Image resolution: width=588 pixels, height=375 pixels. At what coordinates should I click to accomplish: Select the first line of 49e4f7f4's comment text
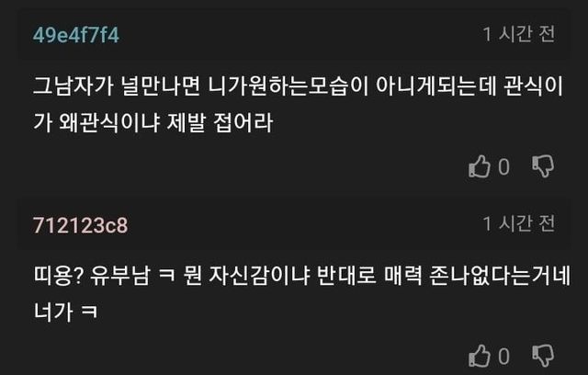(x=298, y=86)
